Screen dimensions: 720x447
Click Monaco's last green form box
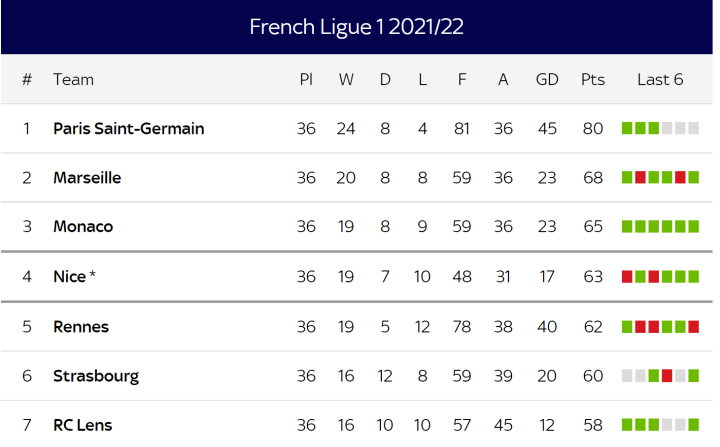(x=693, y=226)
